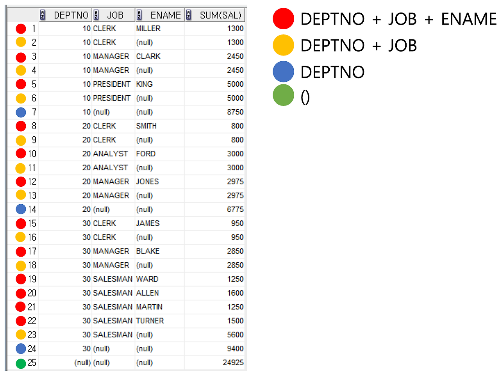Click the DEPTNO 20 cell in row 14
This screenshot has height=375, width=500.
pyautogui.click(x=86, y=209)
